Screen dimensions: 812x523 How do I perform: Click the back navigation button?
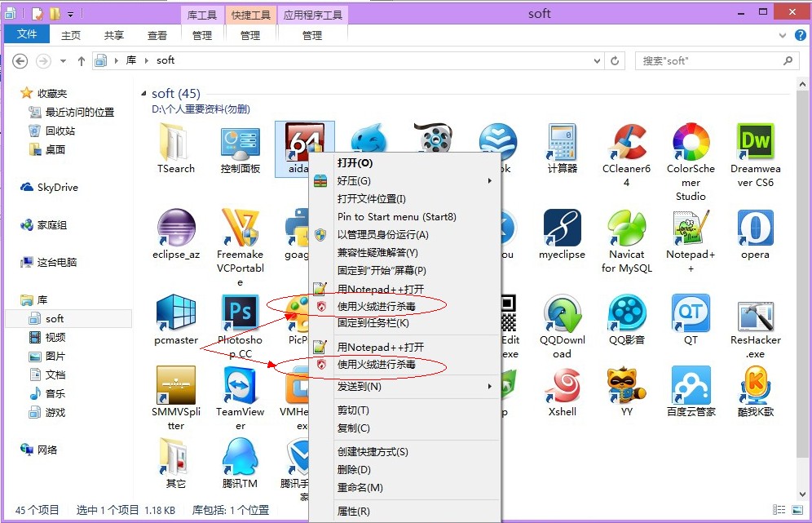point(18,60)
